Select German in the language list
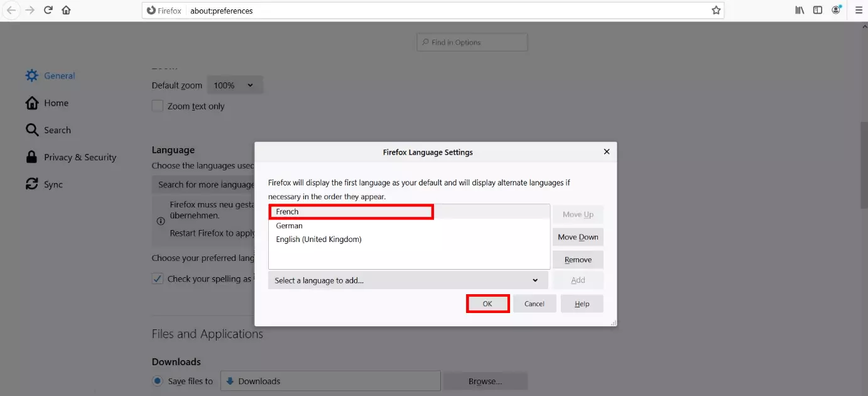Screen dimensions: 868x396 coord(290,226)
